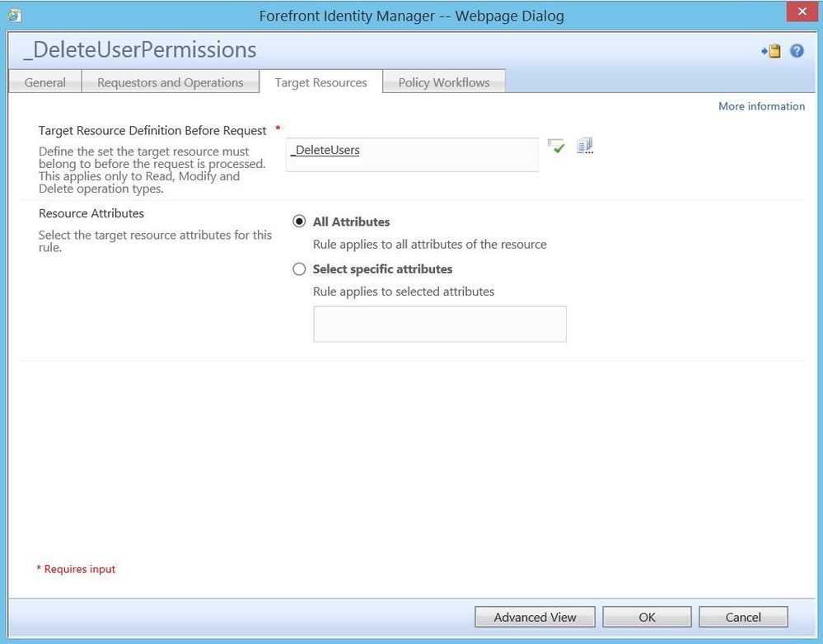Switch to the General tab
Screen dimensions: 823x644
coord(45,82)
